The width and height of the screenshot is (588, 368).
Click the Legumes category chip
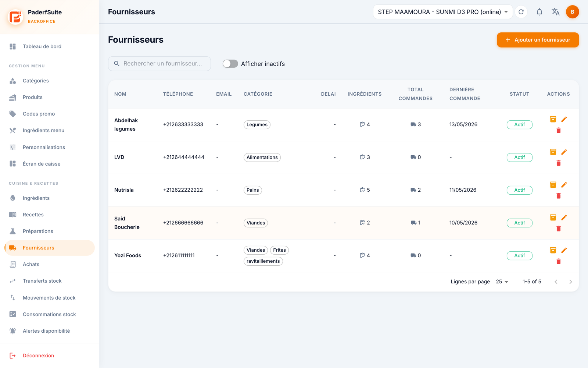[257, 125]
